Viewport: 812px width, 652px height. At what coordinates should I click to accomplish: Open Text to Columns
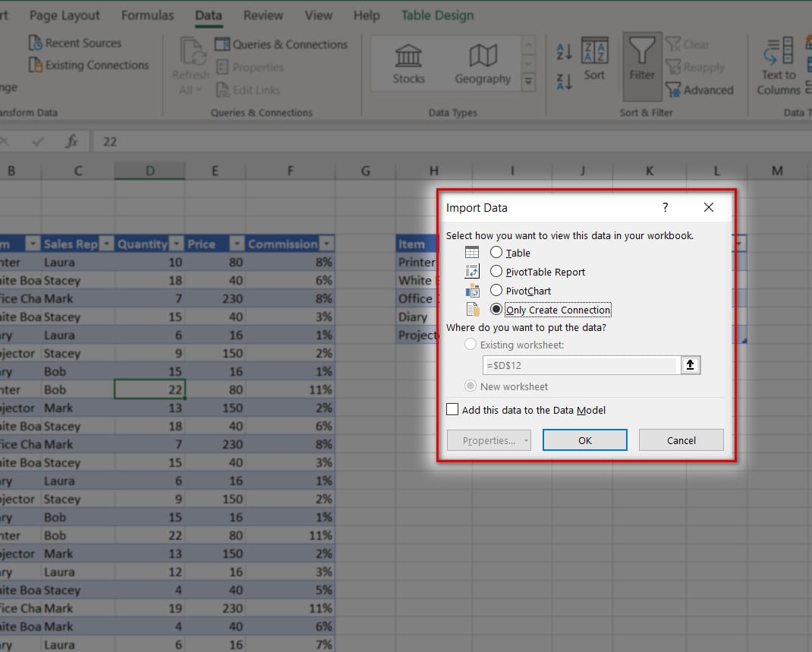[777, 67]
